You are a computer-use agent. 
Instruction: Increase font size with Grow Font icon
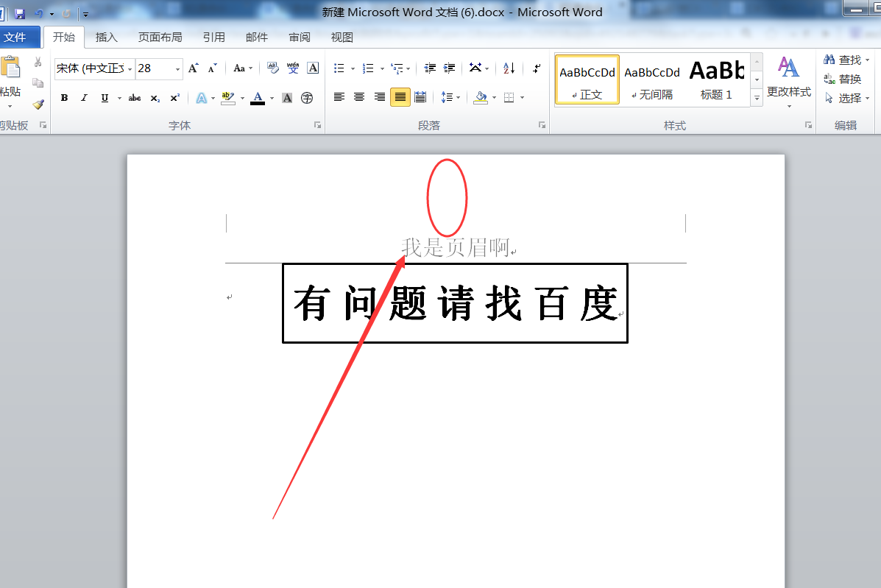(x=194, y=68)
